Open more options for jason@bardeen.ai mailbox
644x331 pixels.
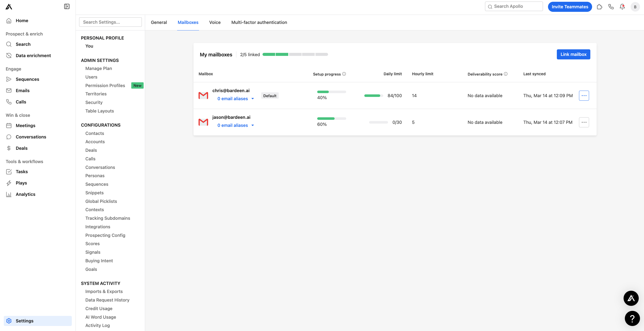tap(584, 122)
